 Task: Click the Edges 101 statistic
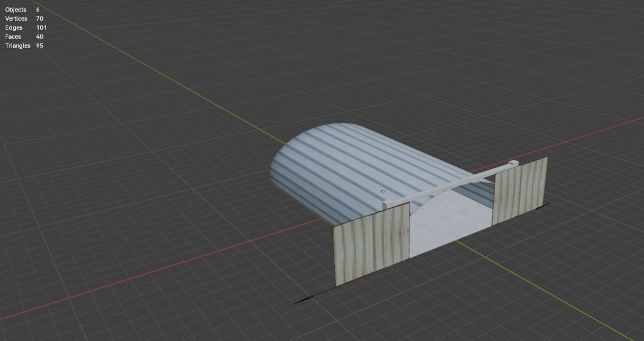coord(26,28)
